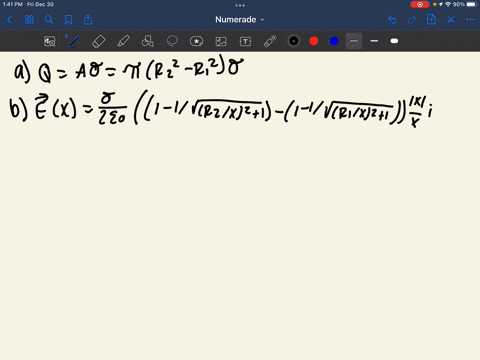The image size is (480, 360).
Task: Select the Shapes tool
Action: click(148, 41)
